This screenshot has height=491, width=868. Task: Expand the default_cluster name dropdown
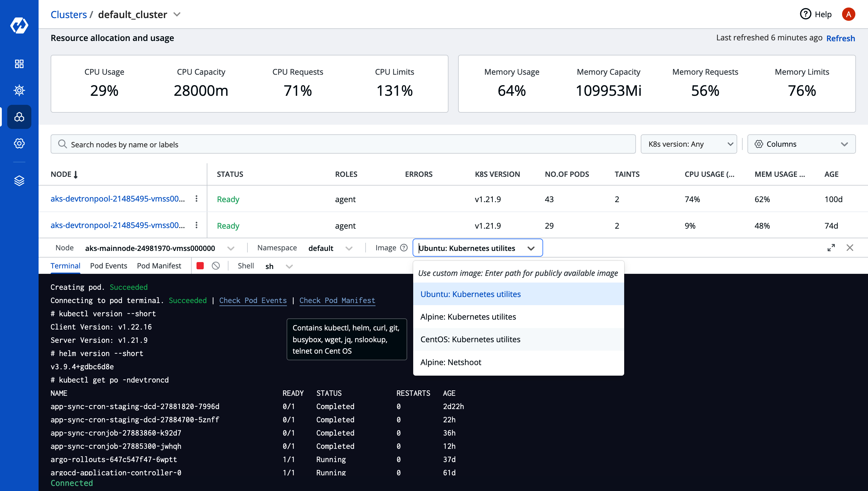pos(178,14)
